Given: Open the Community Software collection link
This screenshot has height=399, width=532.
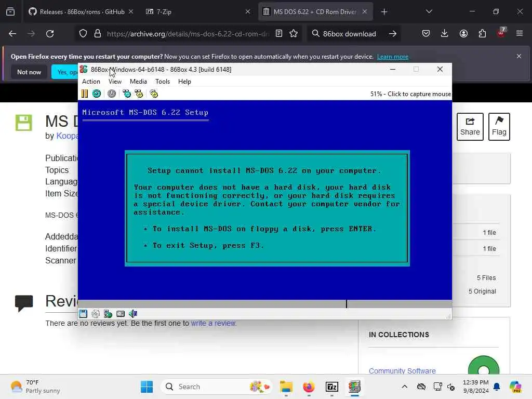Looking at the screenshot, I should pyautogui.click(x=402, y=371).
